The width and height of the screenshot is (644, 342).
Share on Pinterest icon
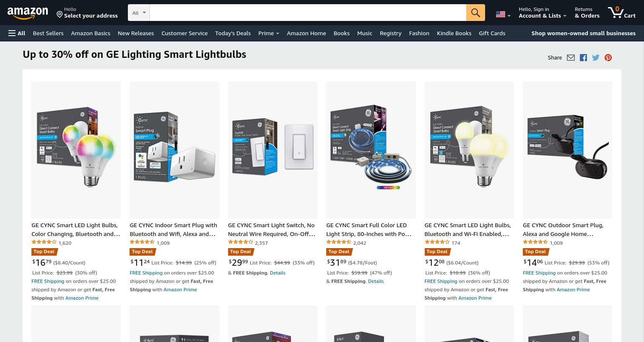[608, 58]
